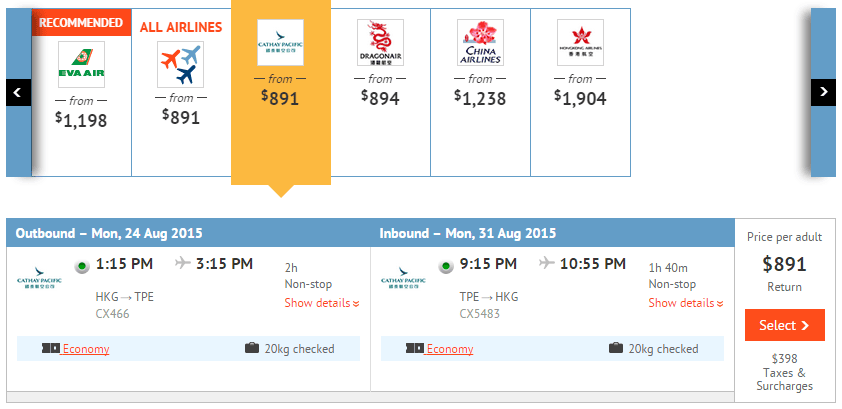Open the inbound Economy fare link
This screenshot has height=409, width=842.
point(450,349)
